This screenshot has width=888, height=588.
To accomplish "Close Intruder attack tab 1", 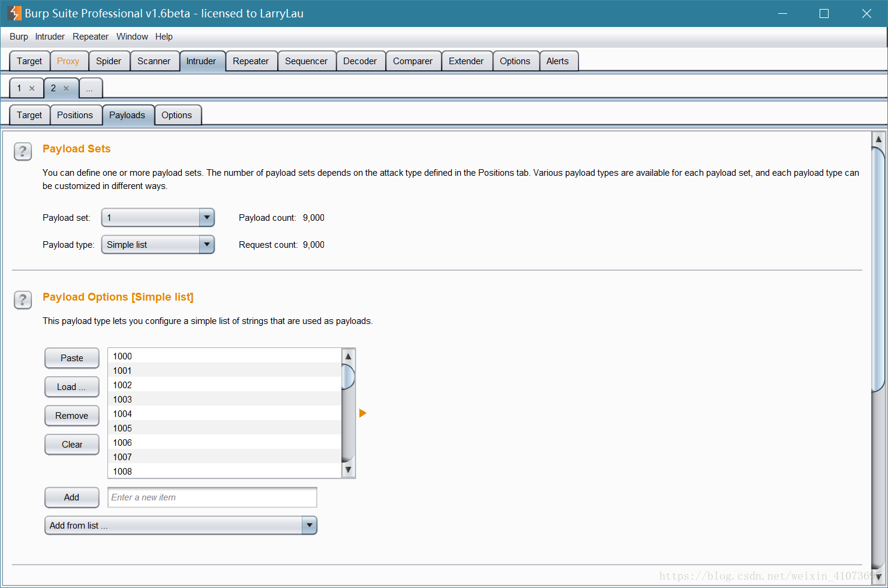I will (32, 88).
